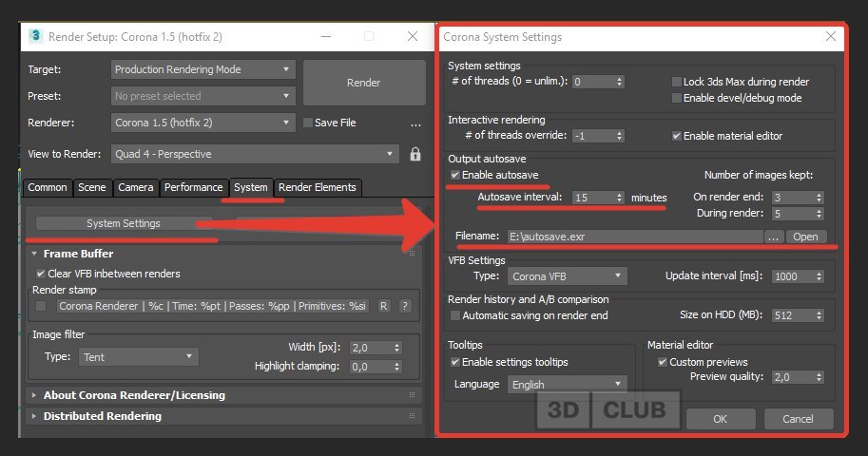Browse for autosave filename with the ellipsis button

(x=773, y=237)
